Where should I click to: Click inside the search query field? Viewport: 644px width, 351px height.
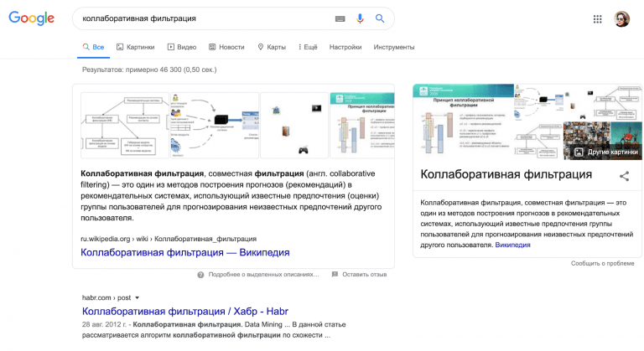(205, 18)
